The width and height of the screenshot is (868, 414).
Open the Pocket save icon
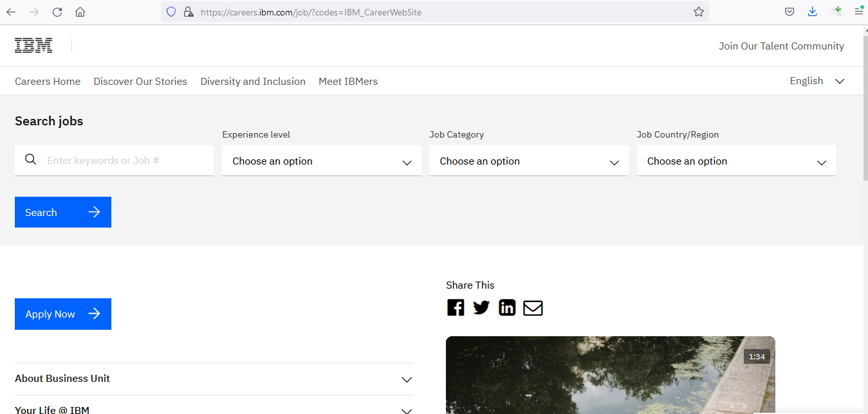click(x=790, y=12)
